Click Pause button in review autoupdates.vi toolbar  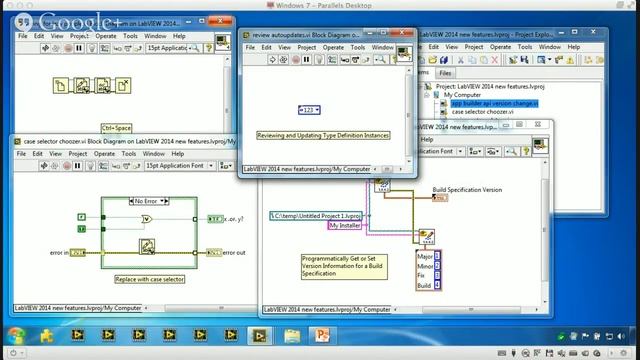[307, 60]
